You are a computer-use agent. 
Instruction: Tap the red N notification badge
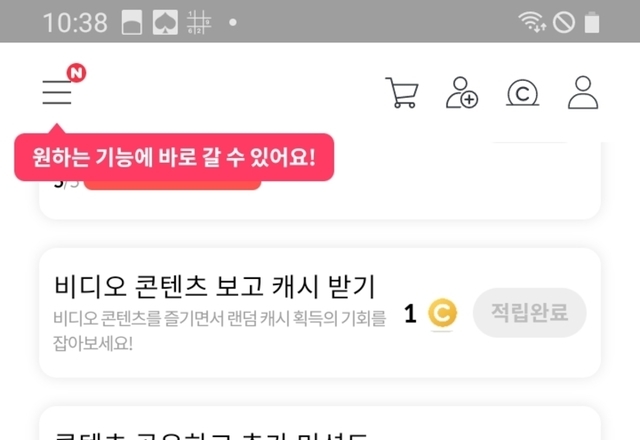coord(76,73)
